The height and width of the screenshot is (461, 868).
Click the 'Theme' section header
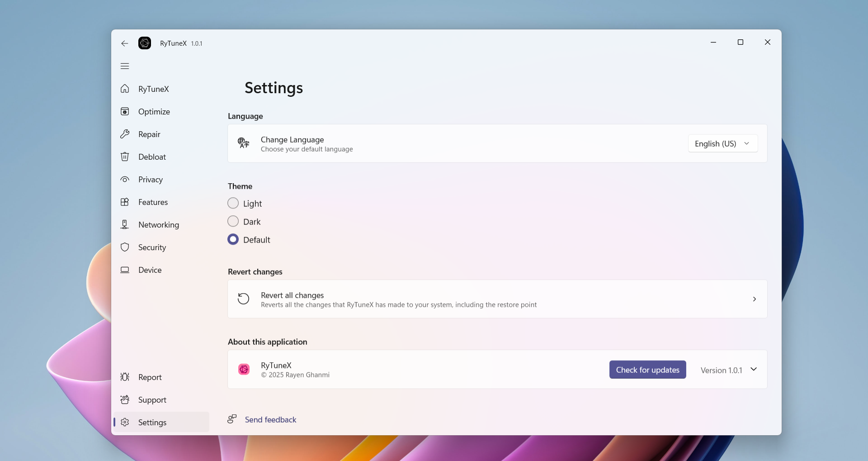240,186
